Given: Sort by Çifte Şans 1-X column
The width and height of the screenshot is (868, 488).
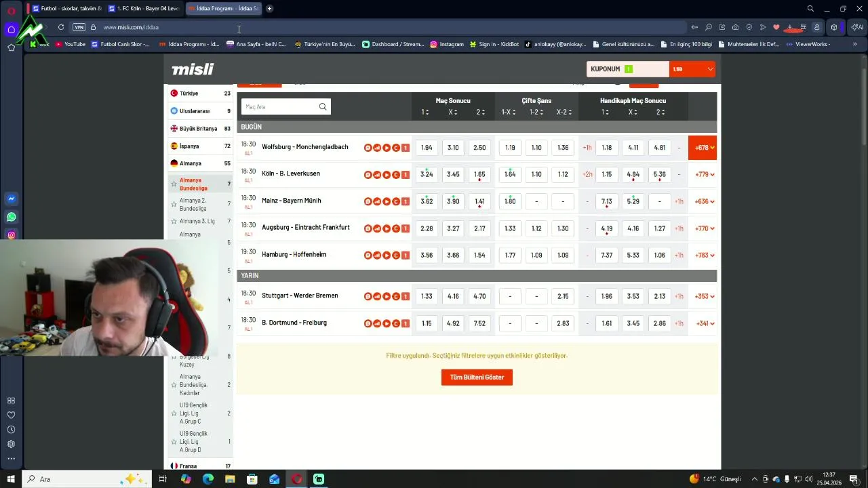Looking at the screenshot, I should tap(509, 112).
